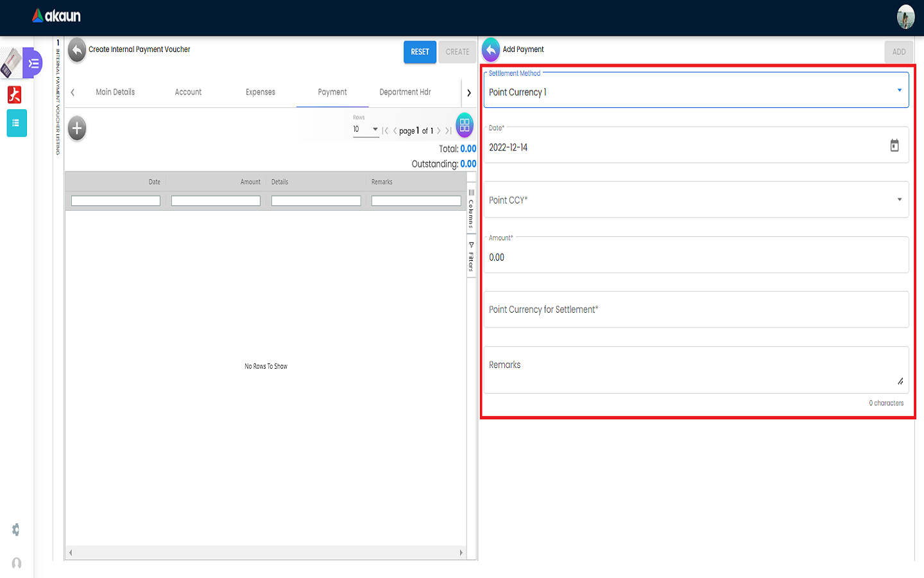The width and height of the screenshot is (924, 578).
Task: Open the Point CCY dropdown
Action: pos(899,200)
